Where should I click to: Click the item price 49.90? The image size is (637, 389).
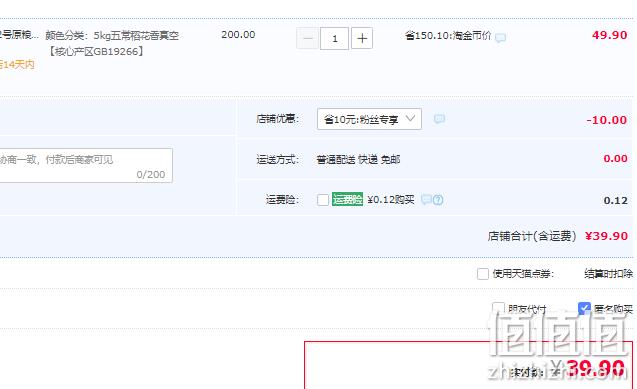coord(609,35)
